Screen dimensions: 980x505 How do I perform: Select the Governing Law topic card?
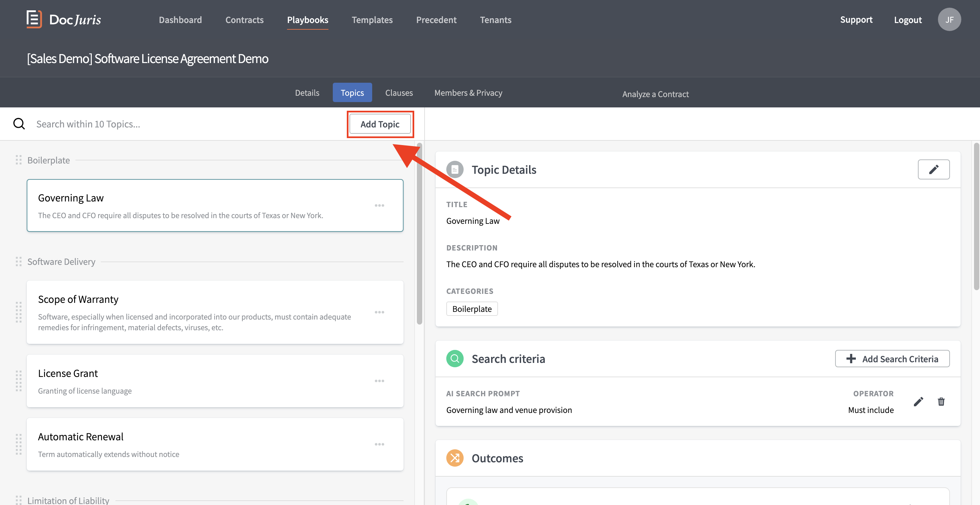(x=215, y=205)
